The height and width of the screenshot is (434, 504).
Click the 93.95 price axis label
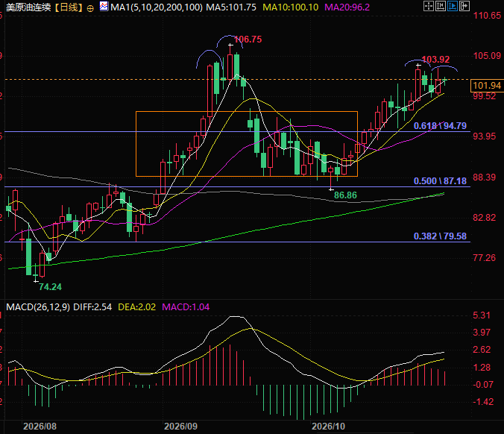pos(485,136)
